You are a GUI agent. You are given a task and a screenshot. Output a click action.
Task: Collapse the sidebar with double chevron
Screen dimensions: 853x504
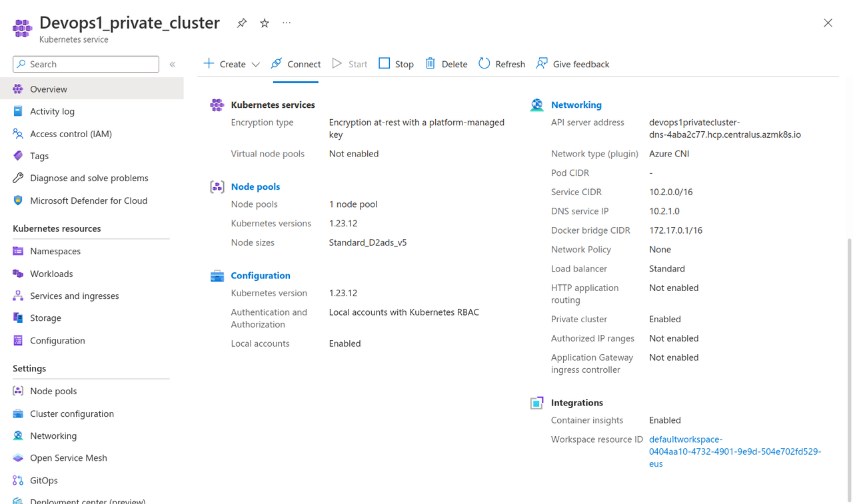(x=173, y=65)
